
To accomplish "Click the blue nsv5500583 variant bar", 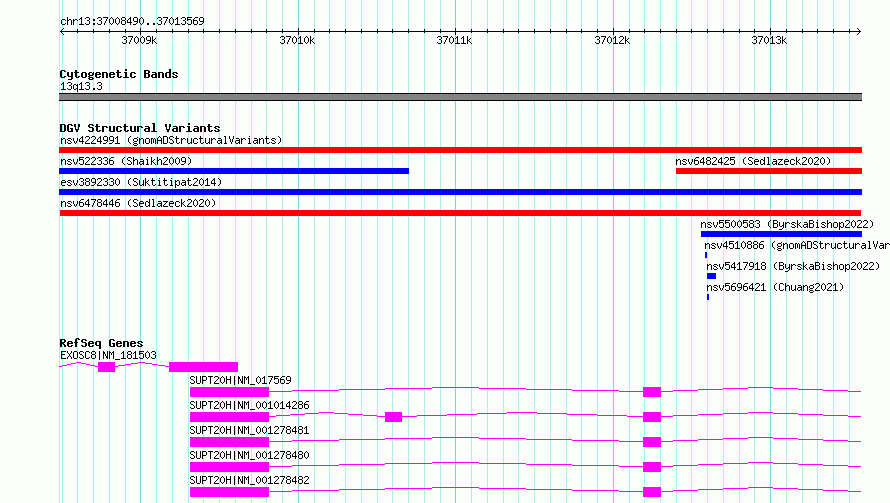I will pos(782,234).
